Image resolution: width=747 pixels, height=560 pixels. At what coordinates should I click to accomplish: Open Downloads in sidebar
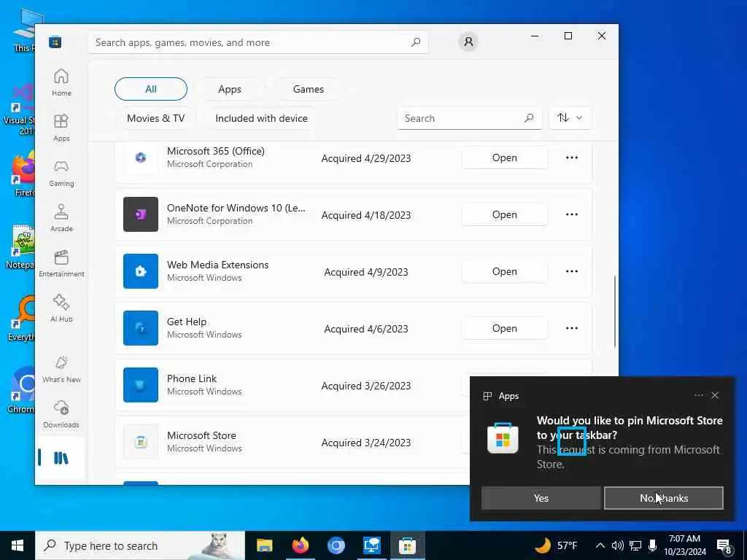tap(61, 414)
